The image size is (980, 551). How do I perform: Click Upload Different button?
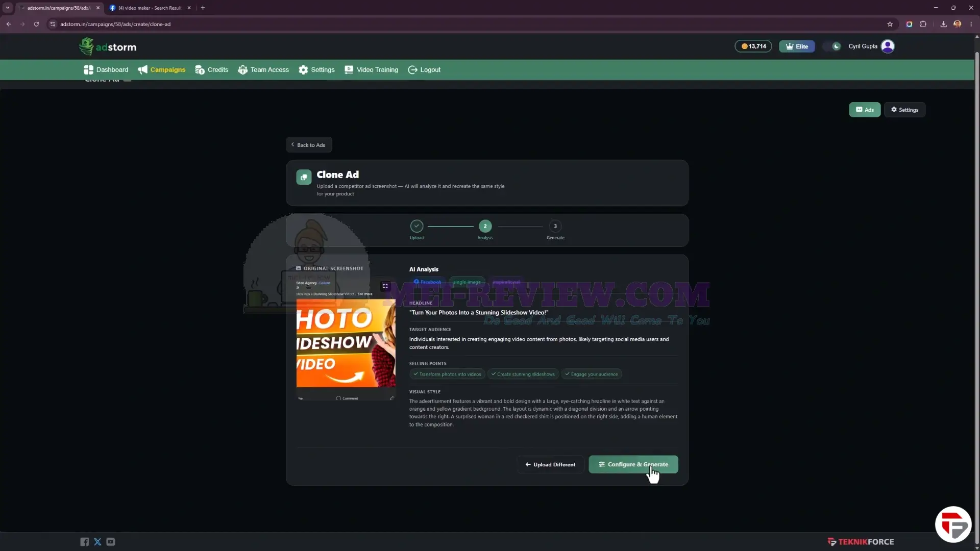tap(550, 465)
